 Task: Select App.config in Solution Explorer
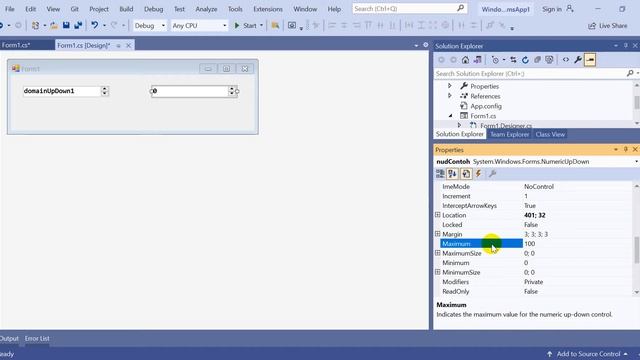pyautogui.click(x=486, y=106)
